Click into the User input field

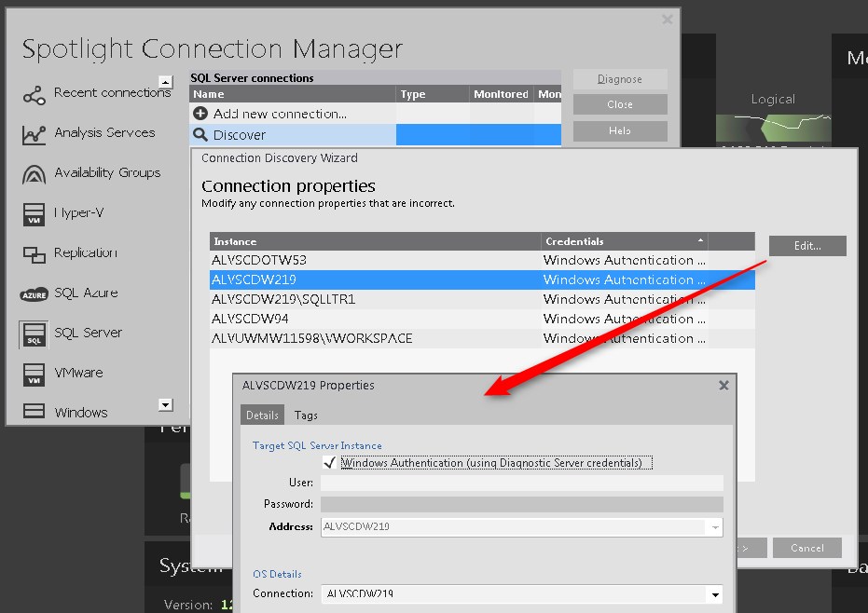[521, 483]
